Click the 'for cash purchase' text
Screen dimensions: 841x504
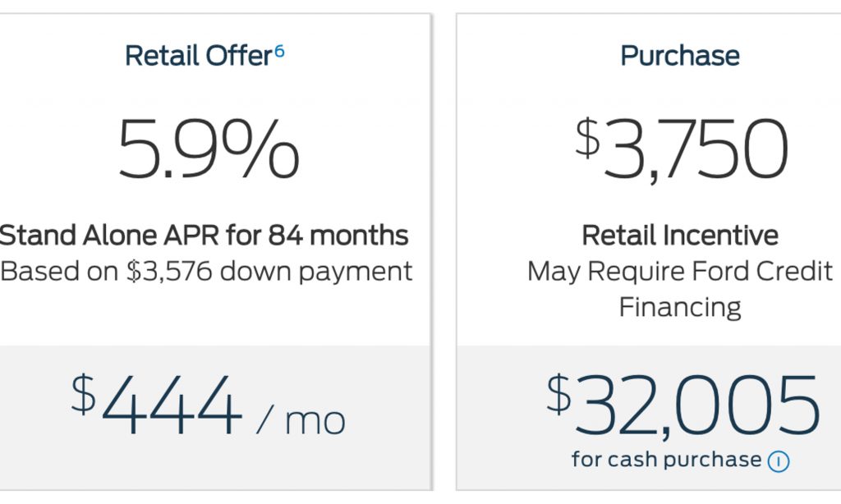(666, 460)
